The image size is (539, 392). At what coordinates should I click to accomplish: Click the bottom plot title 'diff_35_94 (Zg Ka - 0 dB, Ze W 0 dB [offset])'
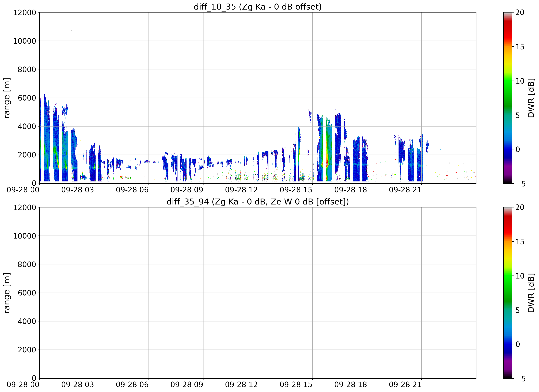[258, 202]
